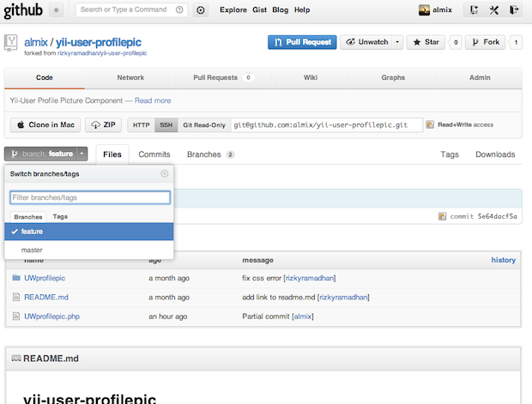This screenshot has height=404, width=532.
Task: Open the README.md file link
Action: [46, 297]
